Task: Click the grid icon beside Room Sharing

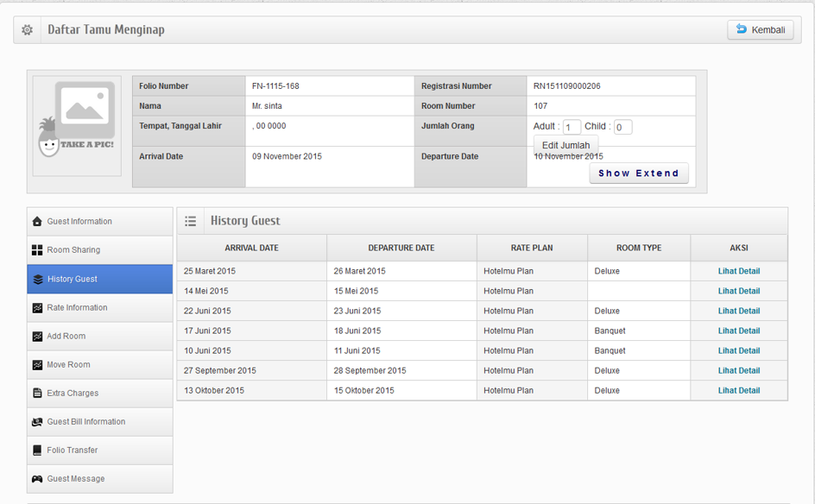Action: pos(37,250)
